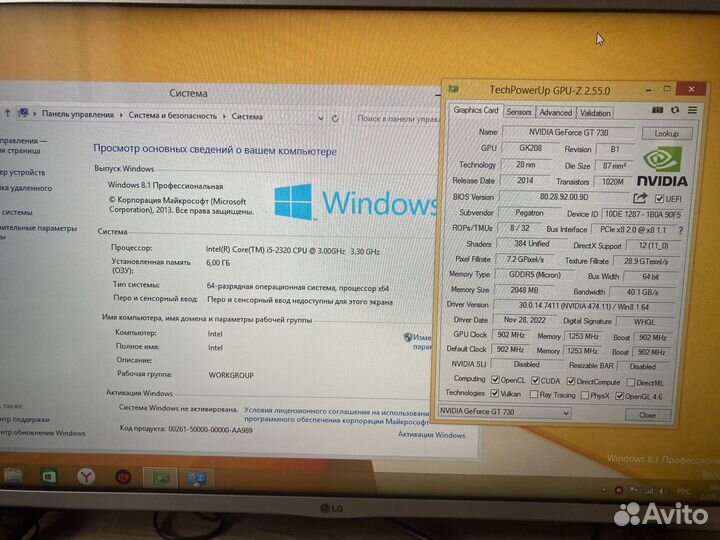
Task: Click the GPU Name field NVIDIA GeForce GT 730
Action: (568, 132)
